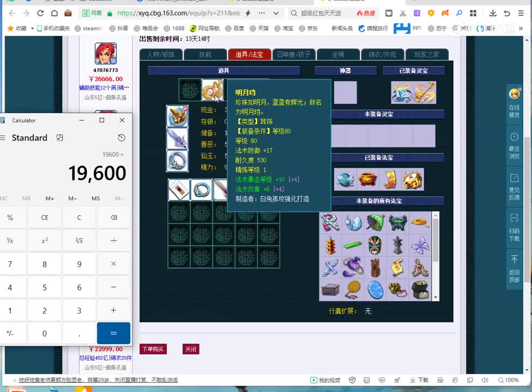The image size is (532, 392).
Task: Go to browser home page icon
Action: [55, 13]
